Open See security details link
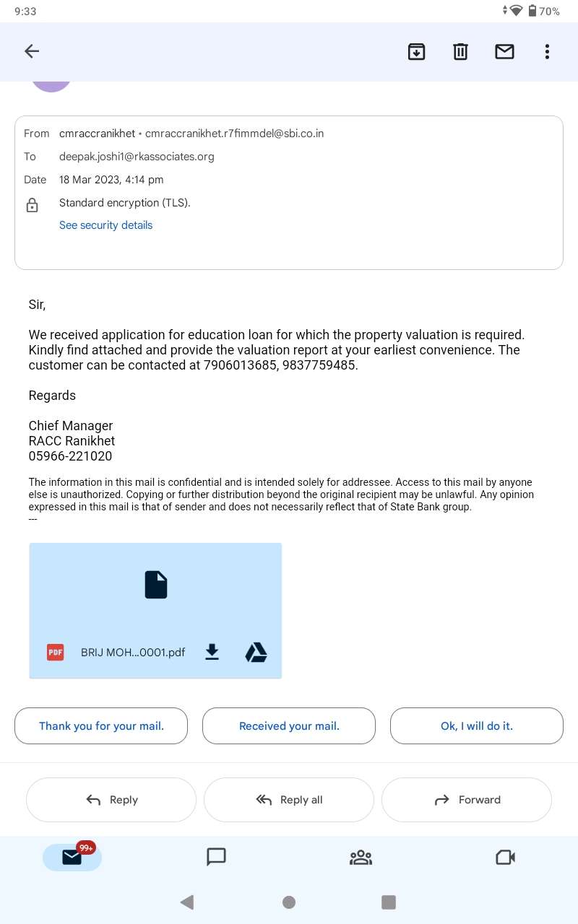 [x=105, y=225]
